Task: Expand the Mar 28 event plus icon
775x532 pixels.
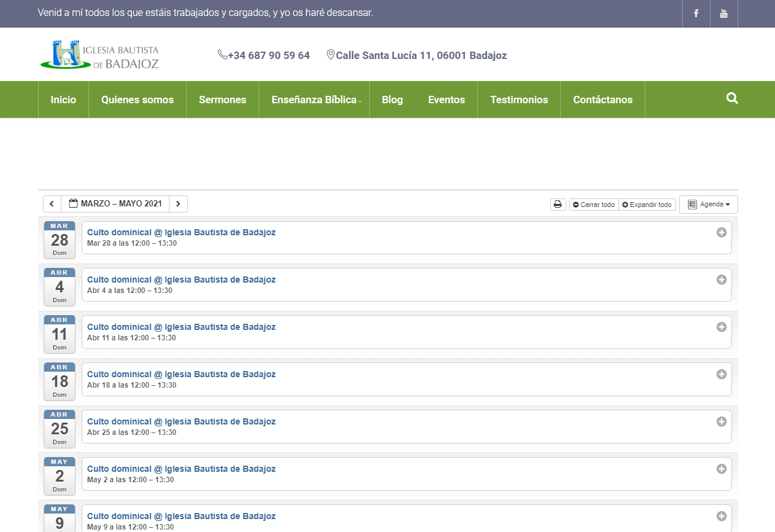Action: coord(721,232)
